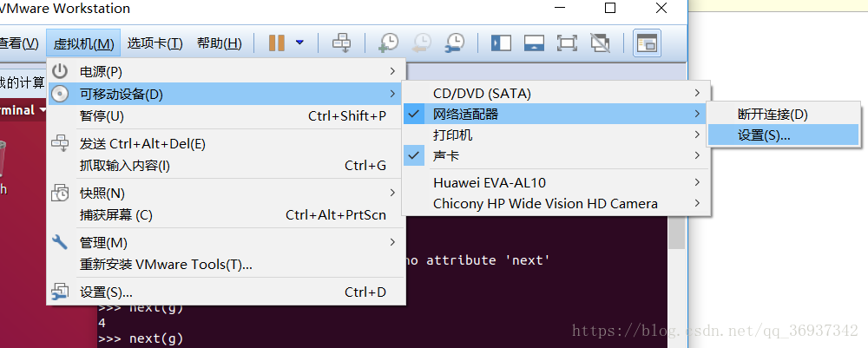The width and height of the screenshot is (868, 348).
Task: Click the send Ctrl+Alt+Del toolbar icon
Action: [x=341, y=43]
